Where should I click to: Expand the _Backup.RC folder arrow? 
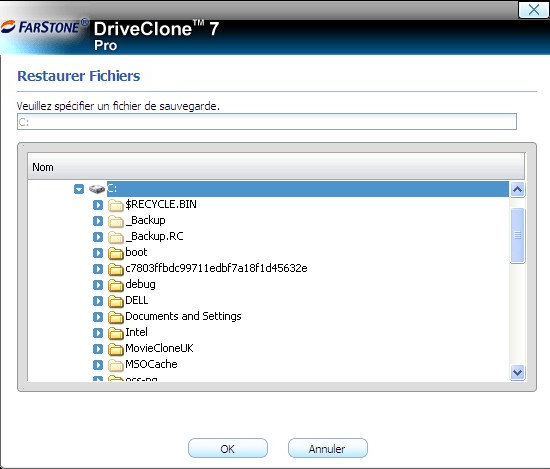[x=98, y=237]
